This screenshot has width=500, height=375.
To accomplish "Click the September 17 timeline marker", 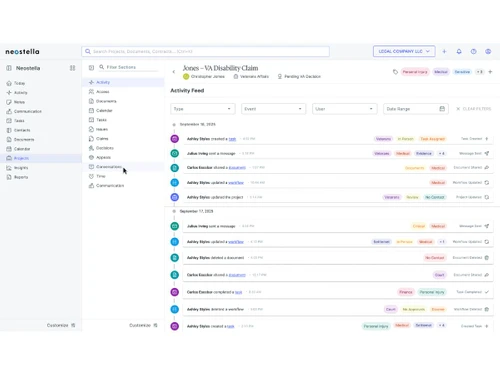I will click(x=174, y=211).
